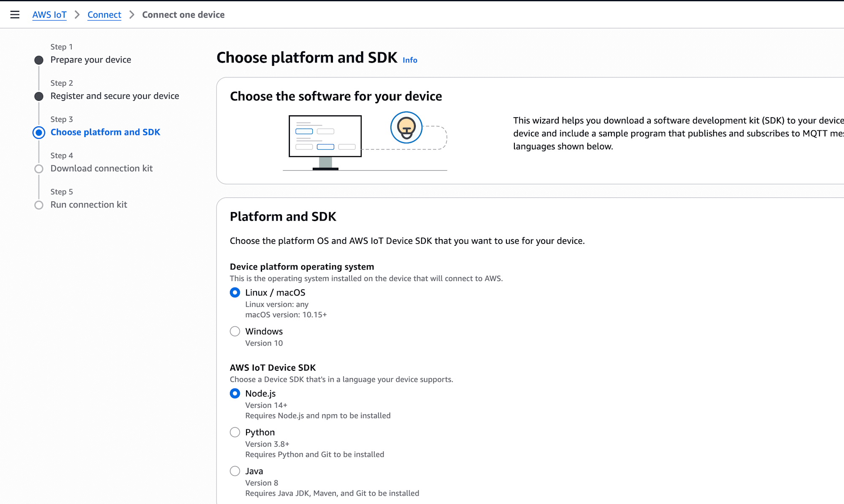Screen dimensions: 844x504
Task: Click the 'Platform and SDK' section heading
Action: pyautogui.click(x=283, y=217)
